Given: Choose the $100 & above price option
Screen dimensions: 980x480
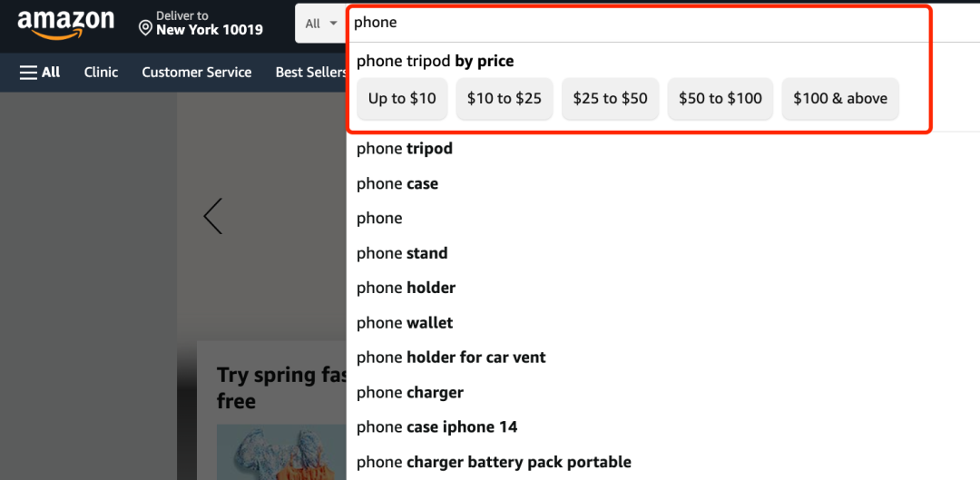Looking at the screenshot, I should coord(840,98).
